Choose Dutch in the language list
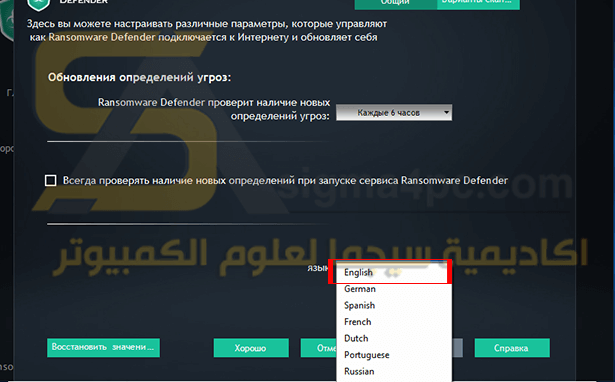The image size is (615, 382). [x=394, y=338]
